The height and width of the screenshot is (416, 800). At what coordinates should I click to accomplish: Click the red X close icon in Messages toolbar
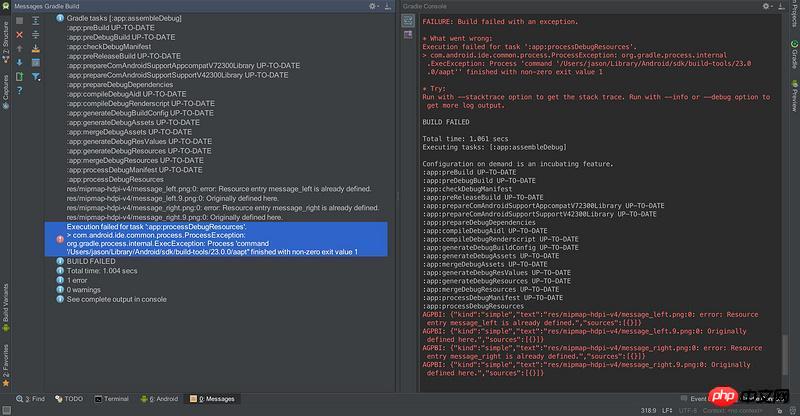pyautogui.click(x=19, y=35)
